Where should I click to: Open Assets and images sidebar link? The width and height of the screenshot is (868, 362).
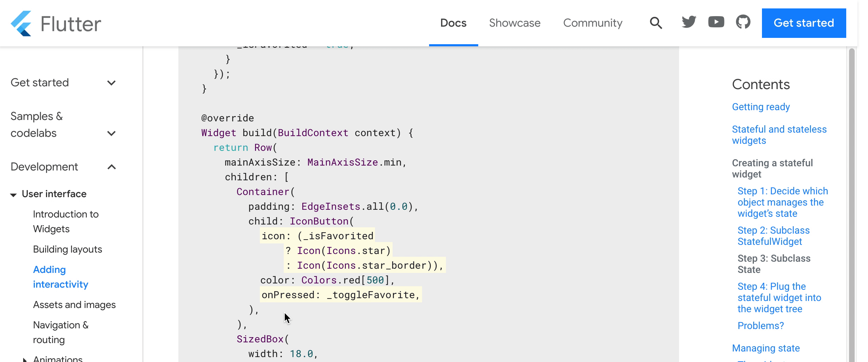(x=74, y=305)
